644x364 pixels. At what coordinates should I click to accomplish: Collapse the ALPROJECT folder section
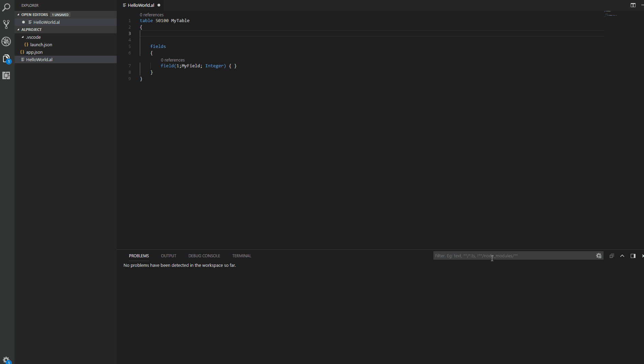click(x=19, y=30)
